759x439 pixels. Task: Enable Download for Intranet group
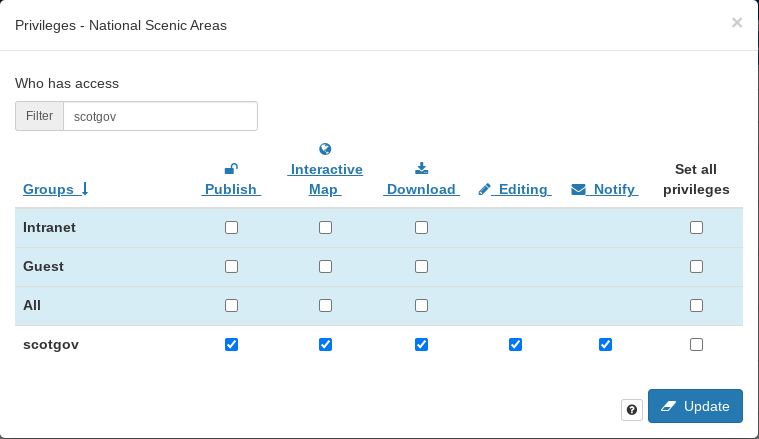422,227
